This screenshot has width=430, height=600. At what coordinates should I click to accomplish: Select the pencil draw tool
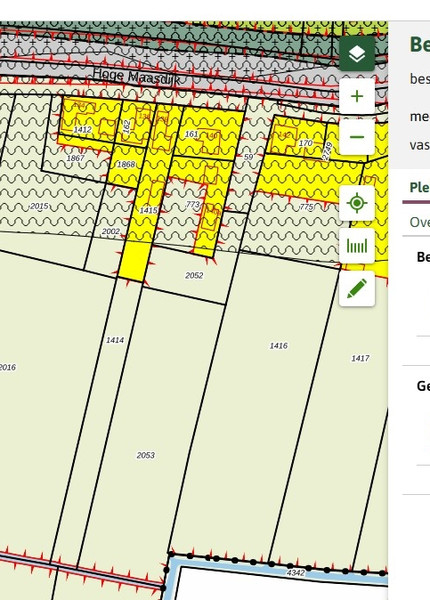[x=357, y=289]
